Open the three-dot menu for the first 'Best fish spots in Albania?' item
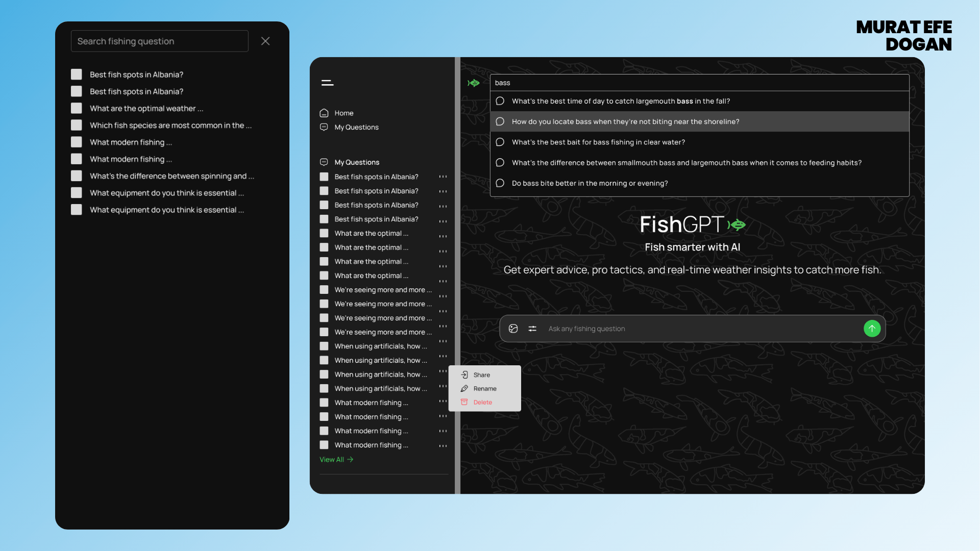 click(x=443, y=177)
